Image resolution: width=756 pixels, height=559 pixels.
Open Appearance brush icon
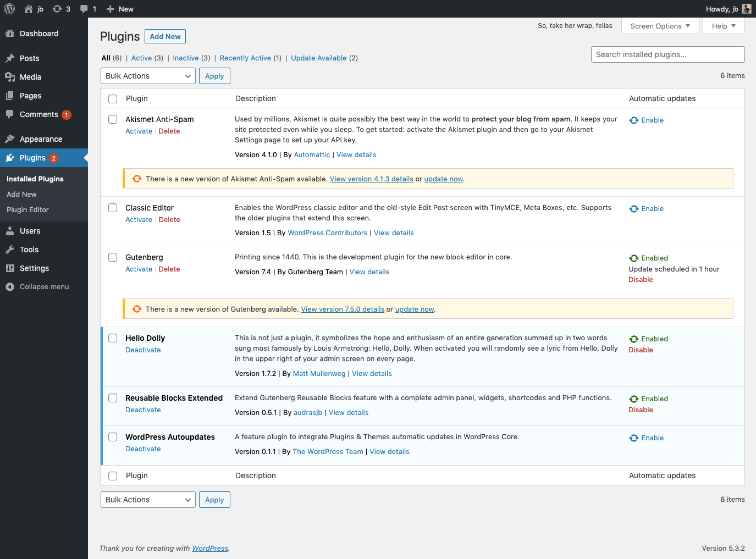tap(10, 139)
